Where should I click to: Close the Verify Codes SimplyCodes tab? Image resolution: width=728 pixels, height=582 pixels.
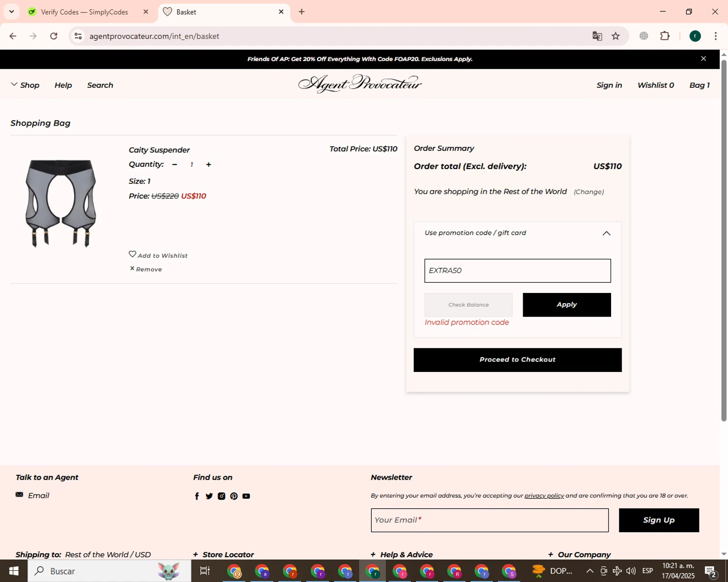point(146,12)
